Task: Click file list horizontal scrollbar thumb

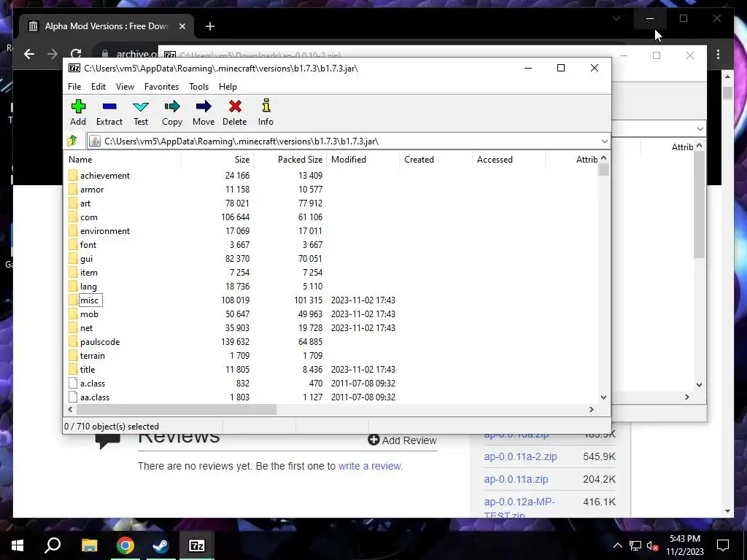Action: [177, 409]
